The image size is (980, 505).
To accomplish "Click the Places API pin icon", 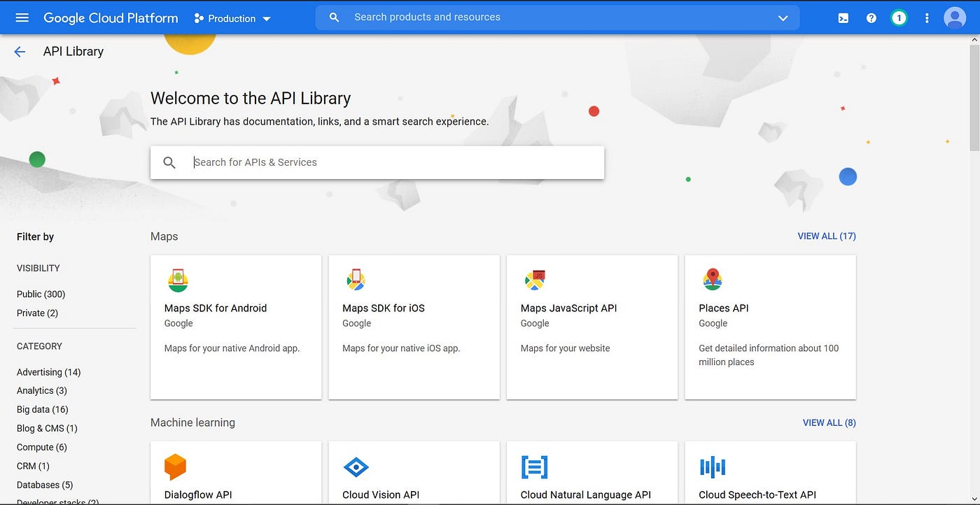I will (x=712, y=280).
